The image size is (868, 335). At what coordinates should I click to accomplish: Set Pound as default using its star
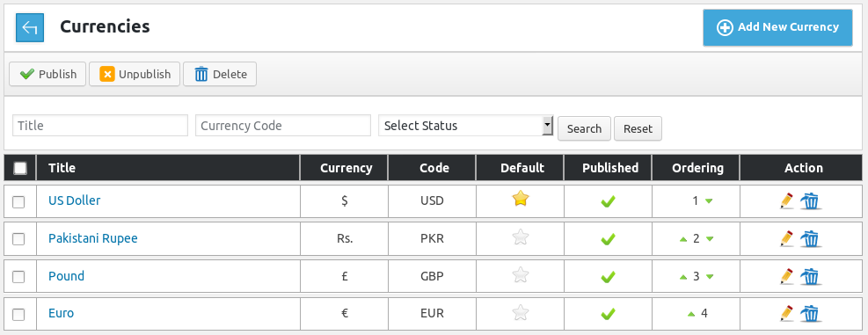(521, 274)
